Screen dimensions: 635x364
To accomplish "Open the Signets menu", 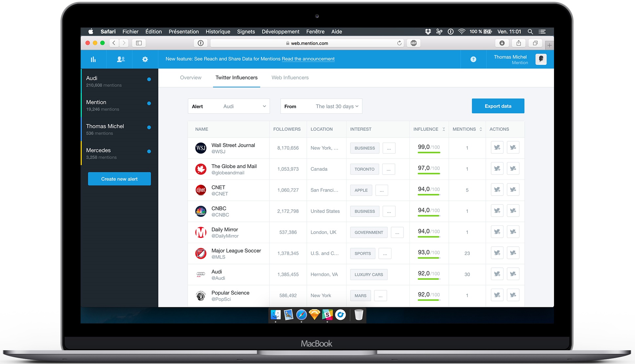I will point(246,32).
